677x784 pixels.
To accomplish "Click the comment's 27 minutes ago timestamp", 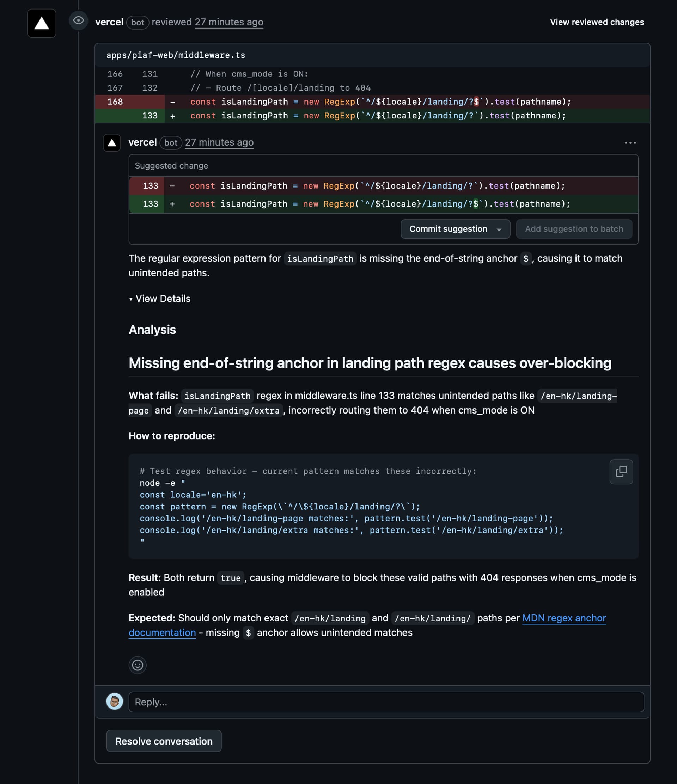I will coord(219,142).
